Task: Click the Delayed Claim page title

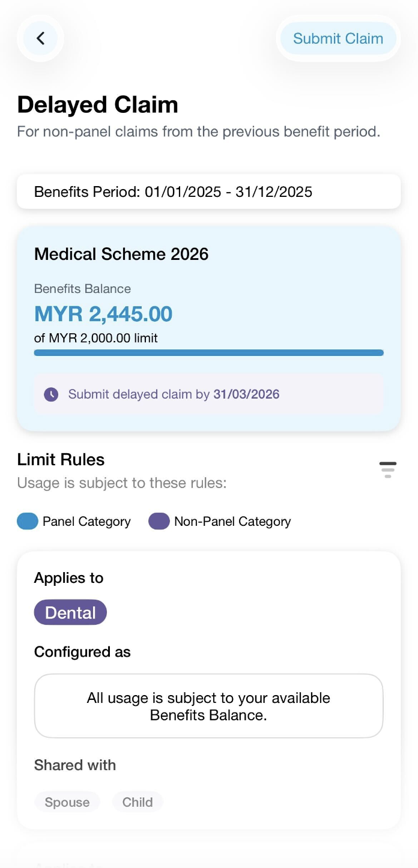Action: coord(97,104)
